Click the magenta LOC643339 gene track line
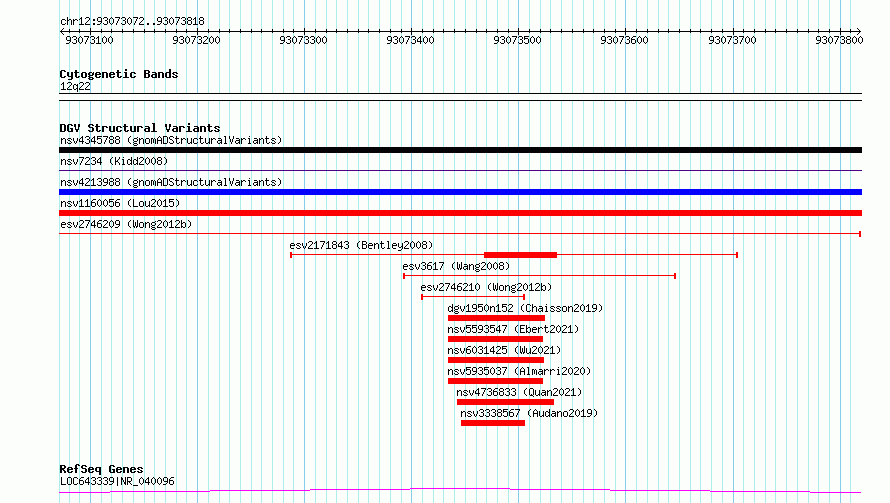The image size is (890, 503). (x=460, y=491)
